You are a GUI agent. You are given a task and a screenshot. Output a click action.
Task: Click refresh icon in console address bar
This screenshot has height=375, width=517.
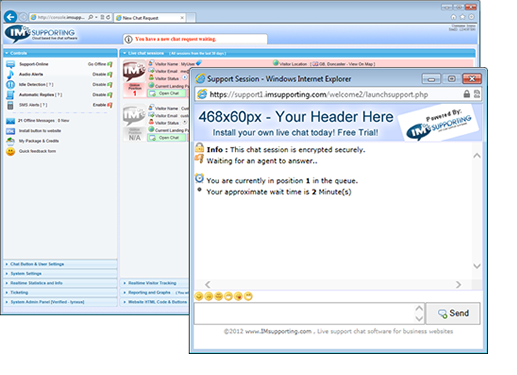point(108,17)
